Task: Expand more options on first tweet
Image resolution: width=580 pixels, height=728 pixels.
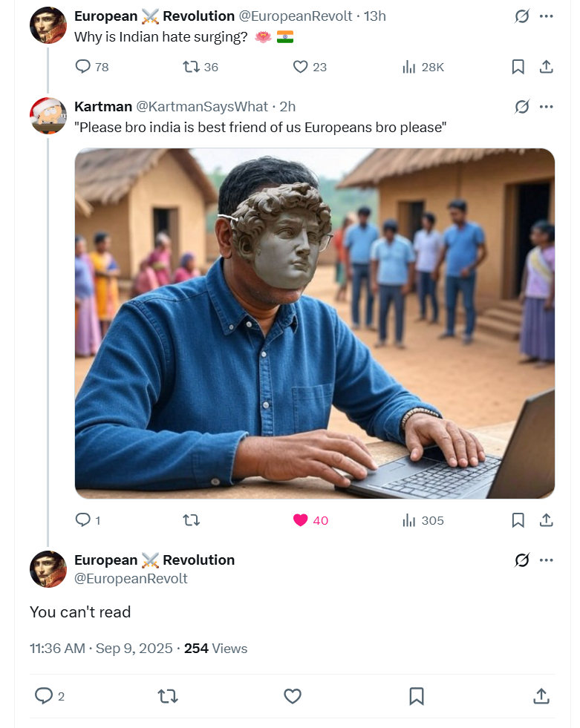Action: [x=546, y=16]
